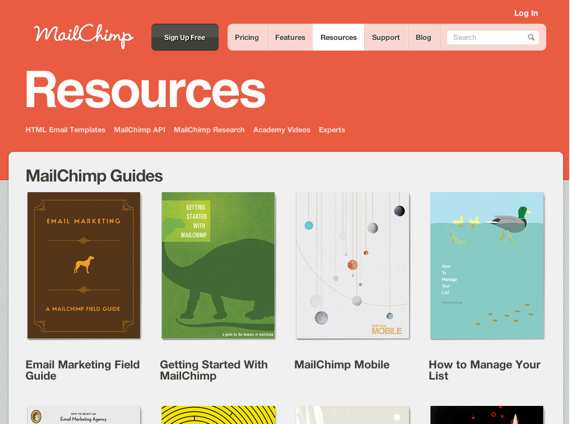Viewport: 570px width, 424px height.
Task: Click 'How to Manage Your List' title
Action: click(x=485, y=370)
